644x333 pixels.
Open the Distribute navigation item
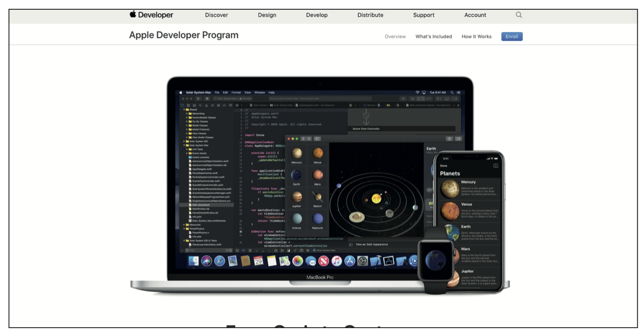pyautogui.click(x=371, y=15)
